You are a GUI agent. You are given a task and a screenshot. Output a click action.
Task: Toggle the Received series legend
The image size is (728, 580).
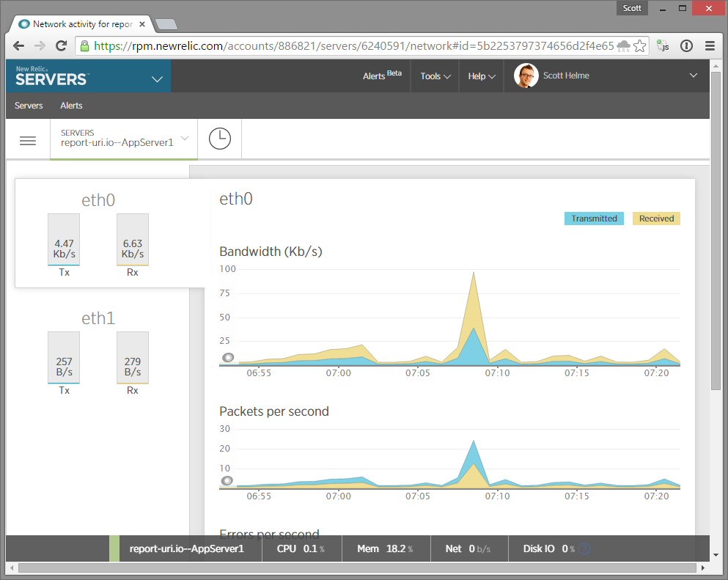coord(655,218)
